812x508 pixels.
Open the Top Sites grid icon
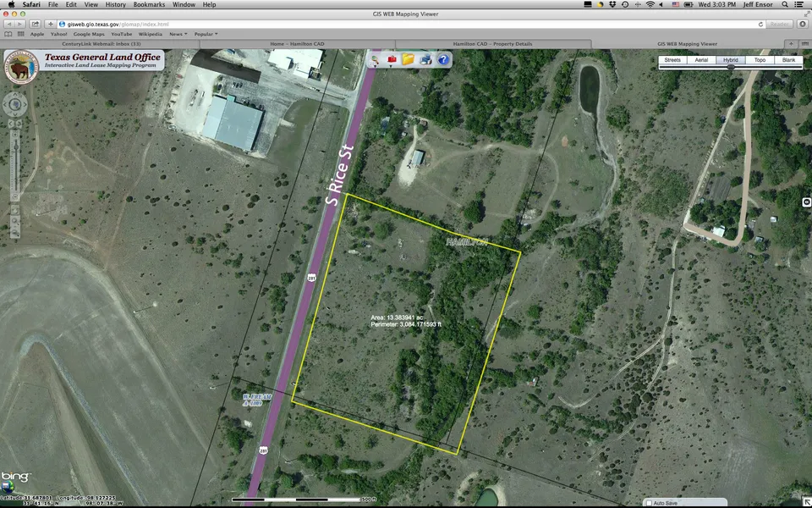coord(21,34)
